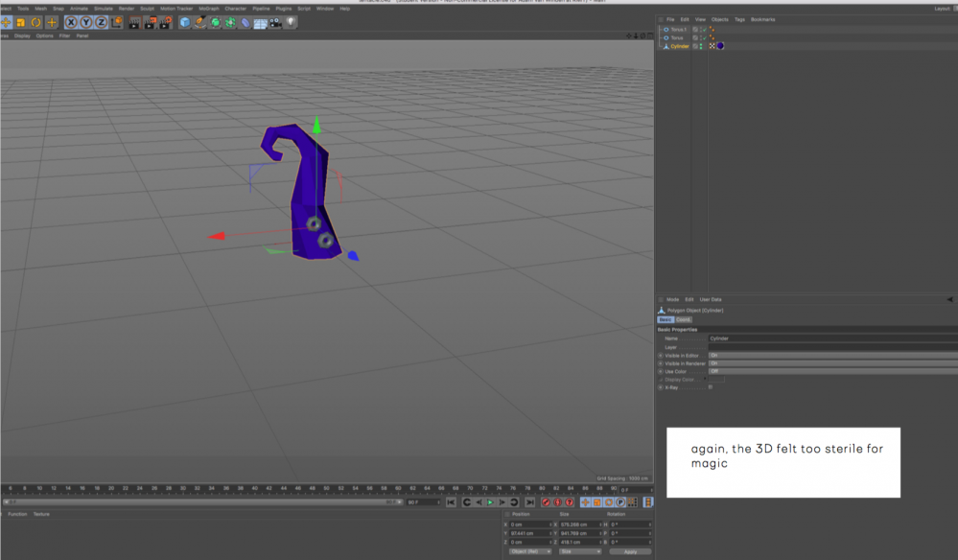Add a Floor environment object

[x=260, y=23]
